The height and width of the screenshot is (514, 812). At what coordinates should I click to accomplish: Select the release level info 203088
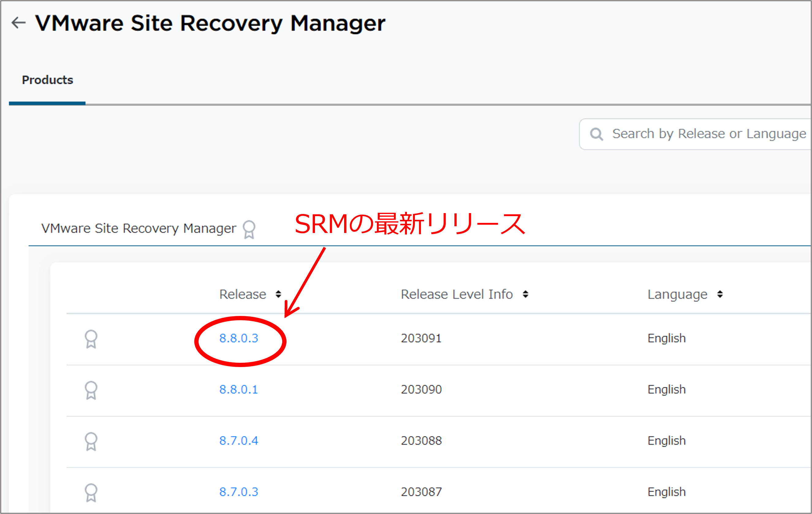(x=421, y=440)
